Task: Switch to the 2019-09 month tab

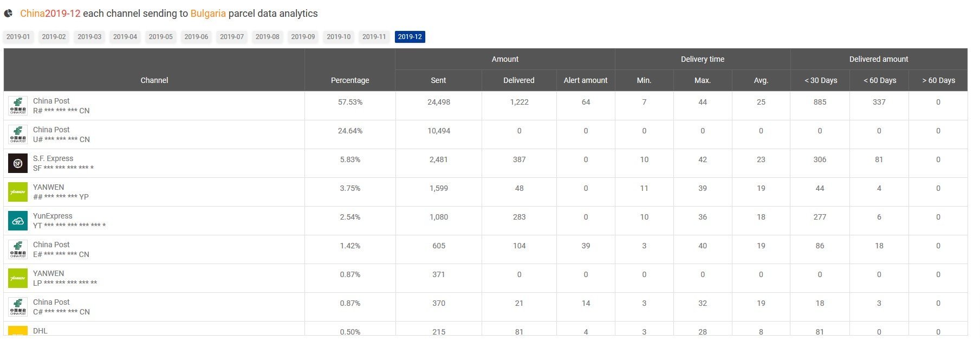Action: tap(303, 37)
